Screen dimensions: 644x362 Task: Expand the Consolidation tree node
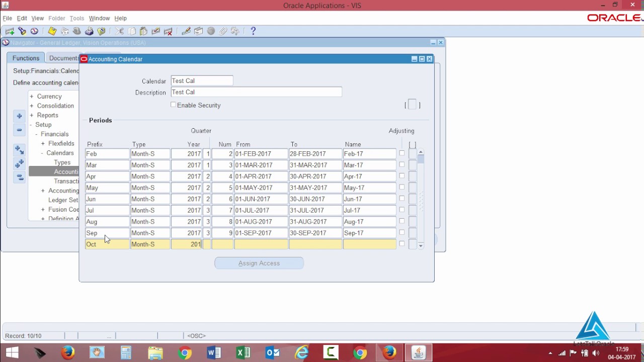click(x=32, y=106)
